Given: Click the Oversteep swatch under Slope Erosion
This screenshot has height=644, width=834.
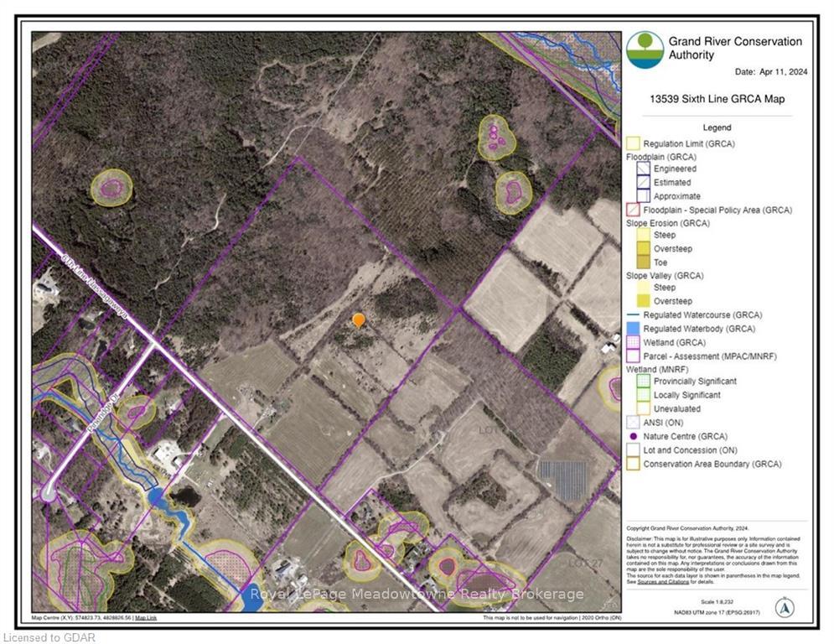Looking at the screenshot, I should coord(643,248).
